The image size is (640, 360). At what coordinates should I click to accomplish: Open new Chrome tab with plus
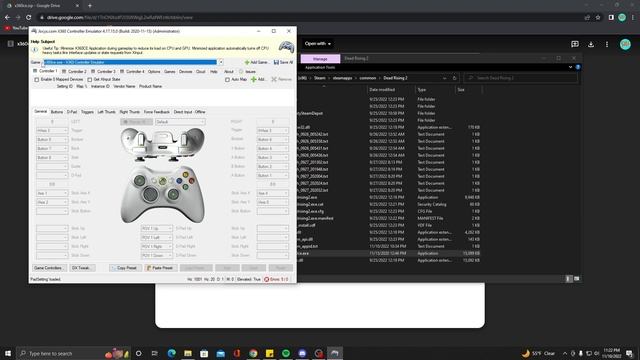point(90,6)
